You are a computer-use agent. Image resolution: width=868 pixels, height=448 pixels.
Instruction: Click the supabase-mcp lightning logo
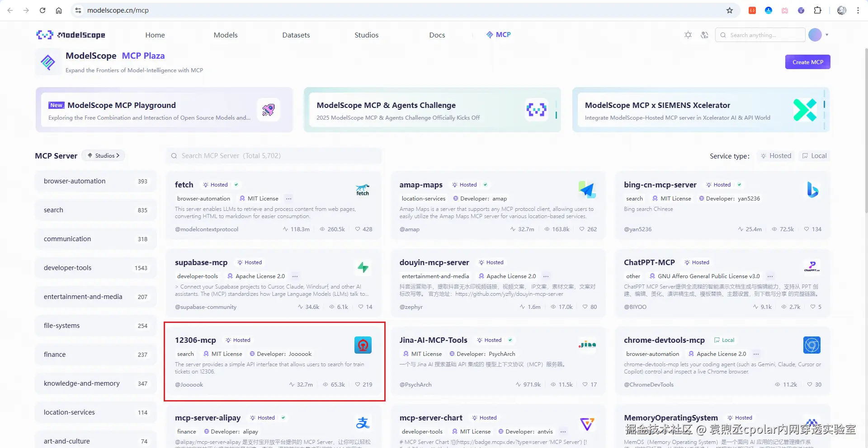tap(363, 267)
